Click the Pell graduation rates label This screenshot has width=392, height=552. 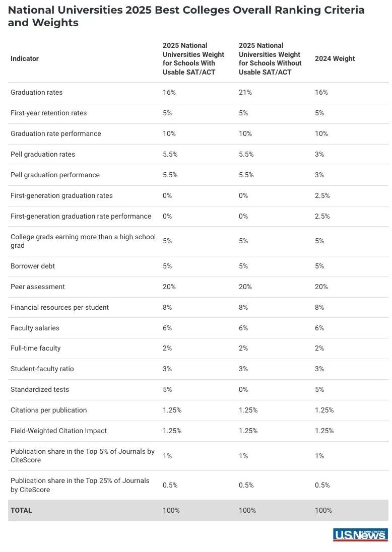(x=43, y=154)
